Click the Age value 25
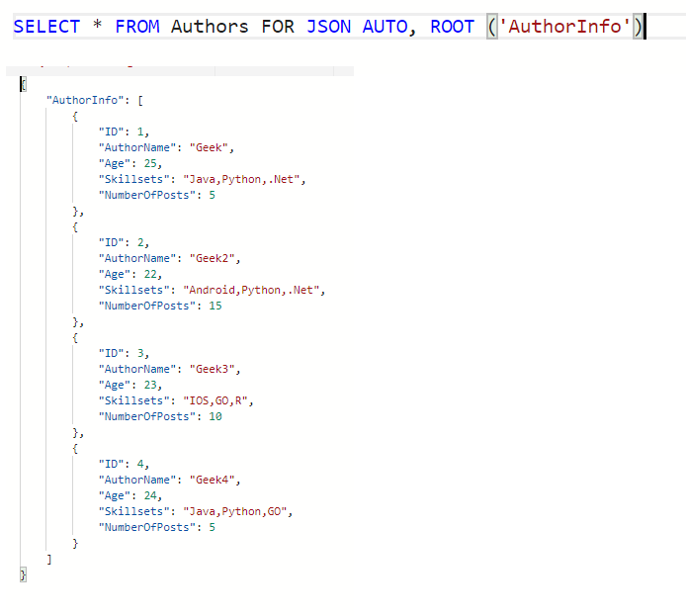Viewport: 686px width, 616px height. click(x=151, y=163)
